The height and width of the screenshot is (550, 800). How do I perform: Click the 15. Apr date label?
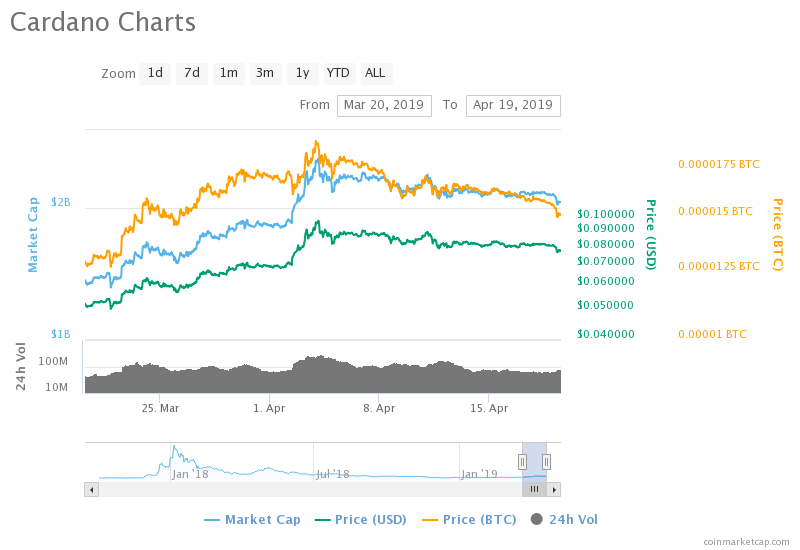[x=489, y=408]
